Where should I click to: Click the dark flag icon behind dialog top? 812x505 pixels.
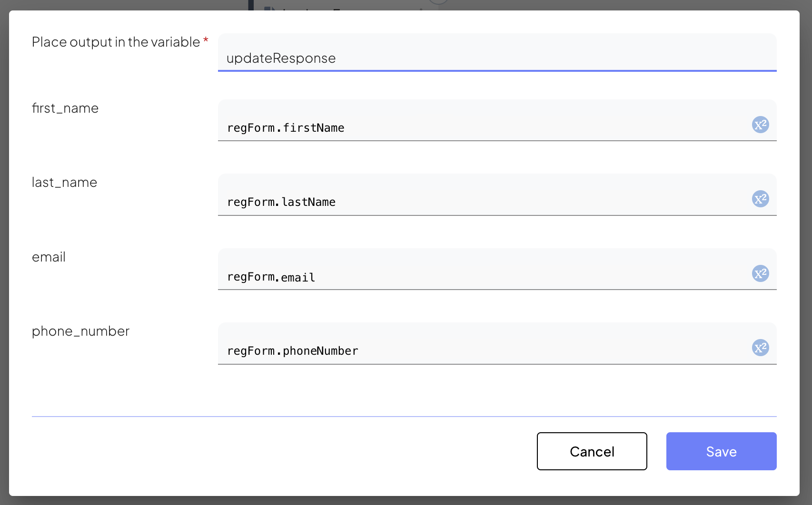tap(269, 8)
